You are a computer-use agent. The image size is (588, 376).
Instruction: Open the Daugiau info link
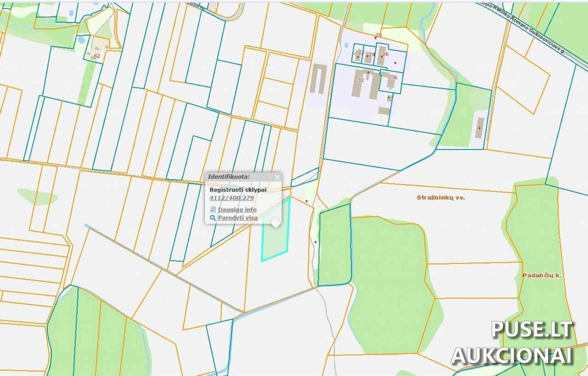point(237,209)
